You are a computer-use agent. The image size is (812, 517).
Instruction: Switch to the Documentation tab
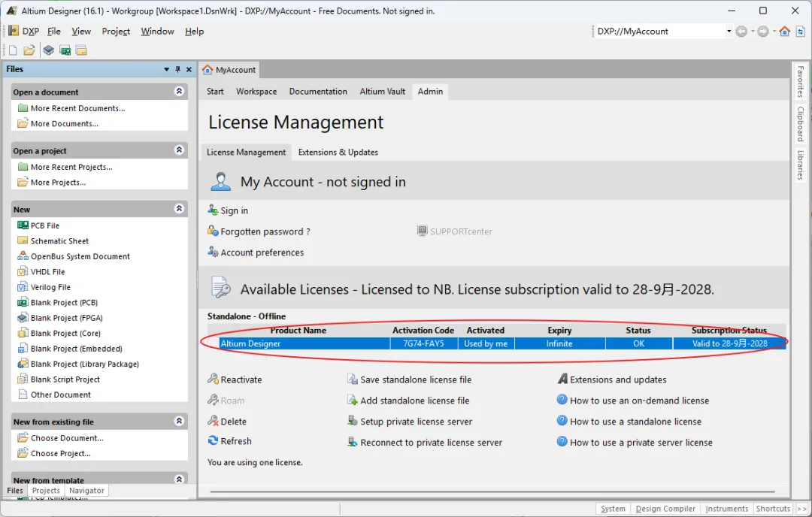pos(318,91)
